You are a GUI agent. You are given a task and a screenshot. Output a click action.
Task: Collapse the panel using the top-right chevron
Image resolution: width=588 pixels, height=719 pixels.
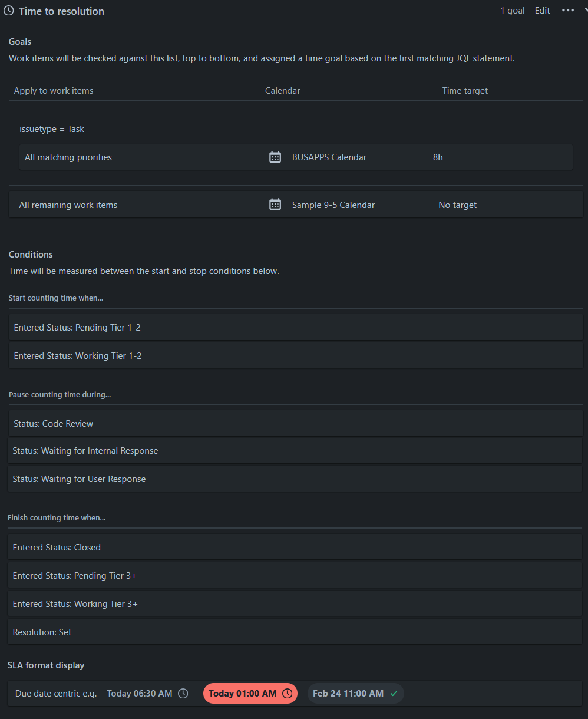pos(586,11)
